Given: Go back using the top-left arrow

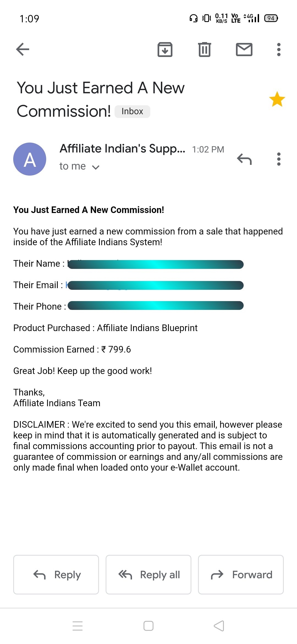Looking at the screenshot, I should click(x=23, y=50).
